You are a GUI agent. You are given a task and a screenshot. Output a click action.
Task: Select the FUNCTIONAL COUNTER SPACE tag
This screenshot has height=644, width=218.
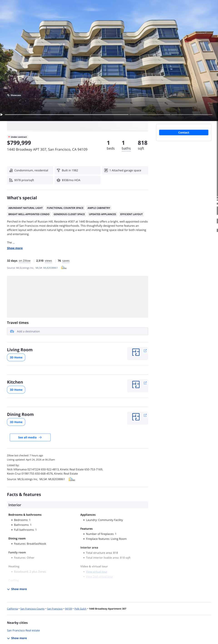coord(65,208)
